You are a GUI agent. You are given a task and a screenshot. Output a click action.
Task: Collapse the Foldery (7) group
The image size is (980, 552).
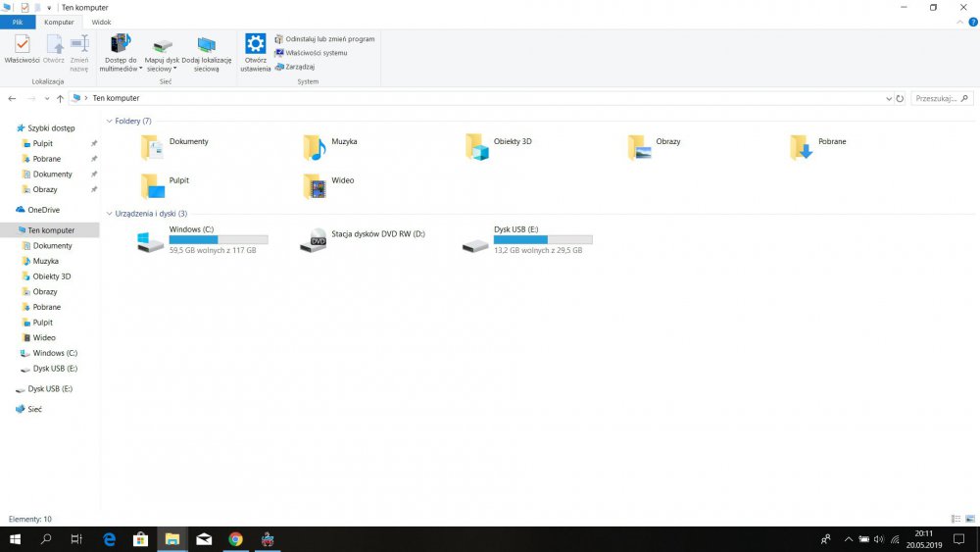[109, 122]
